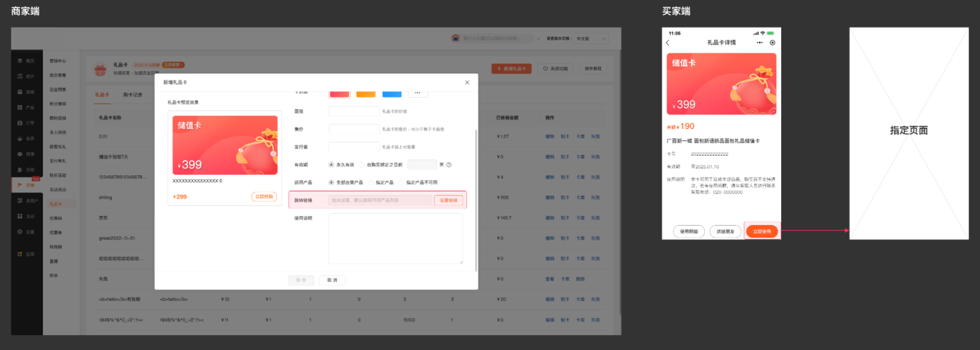980x350 pixels.
Task: Click the customer service avatar icon in top bar
Action: click(455, 38)
